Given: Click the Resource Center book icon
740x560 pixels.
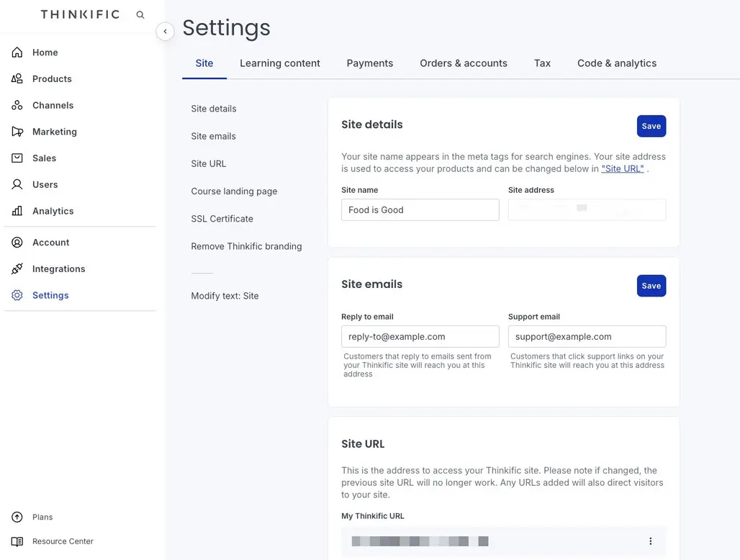Looking at the screenshot, I should pyautogui.click(x=17, y=541).
